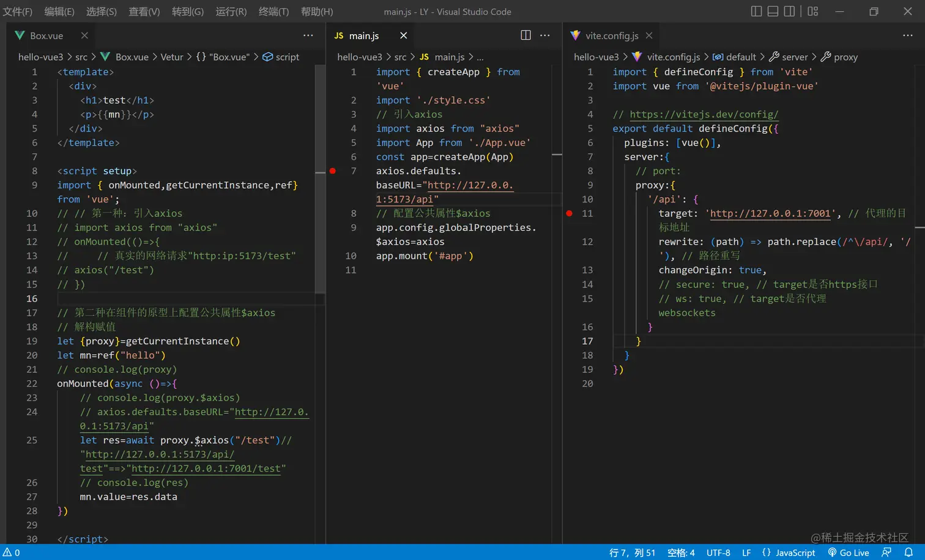The image size is (925, 560).
Task: Open more actions for Box.vue editor group
Action: [x=308, y=35]
